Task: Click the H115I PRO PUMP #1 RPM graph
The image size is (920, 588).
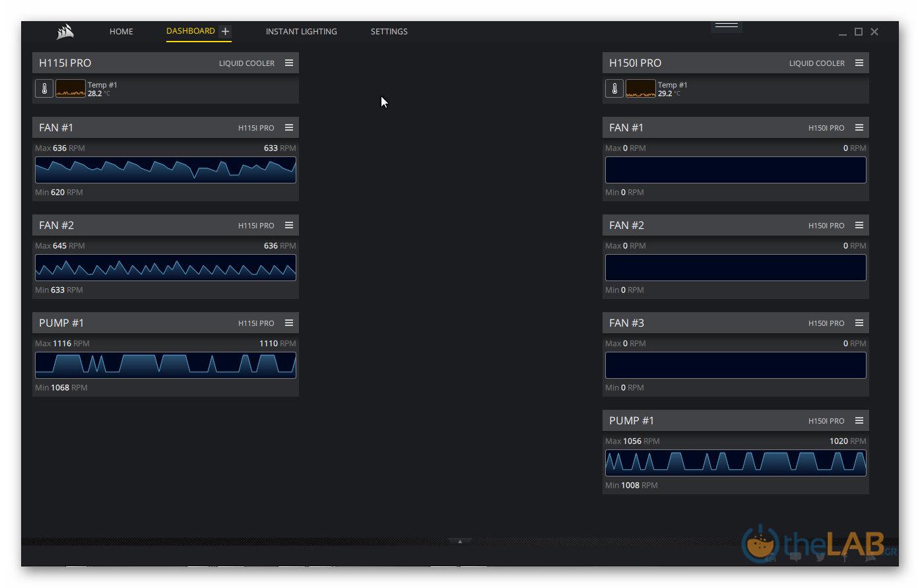Action: (x=166, y=365)
